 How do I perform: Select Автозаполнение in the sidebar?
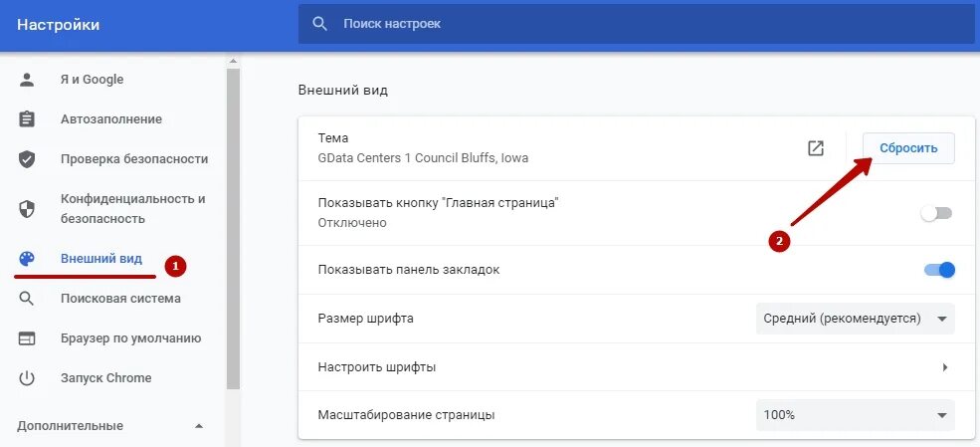tap(111, 118)
